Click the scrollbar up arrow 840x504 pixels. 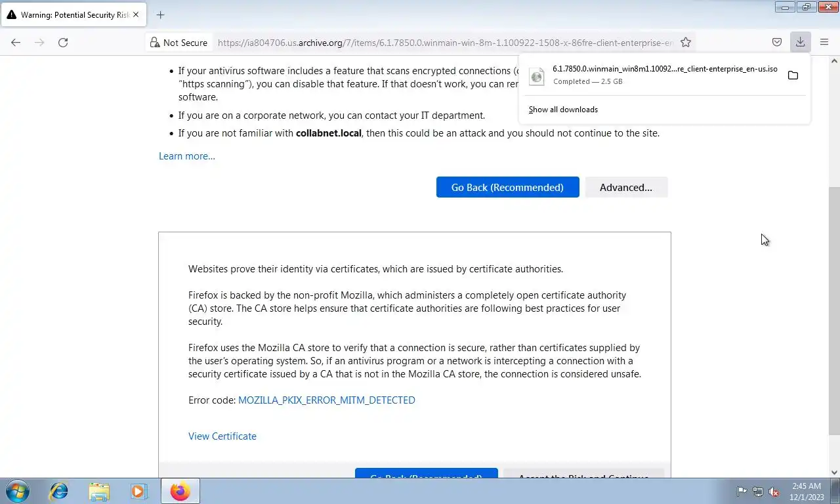pos(834,61)
